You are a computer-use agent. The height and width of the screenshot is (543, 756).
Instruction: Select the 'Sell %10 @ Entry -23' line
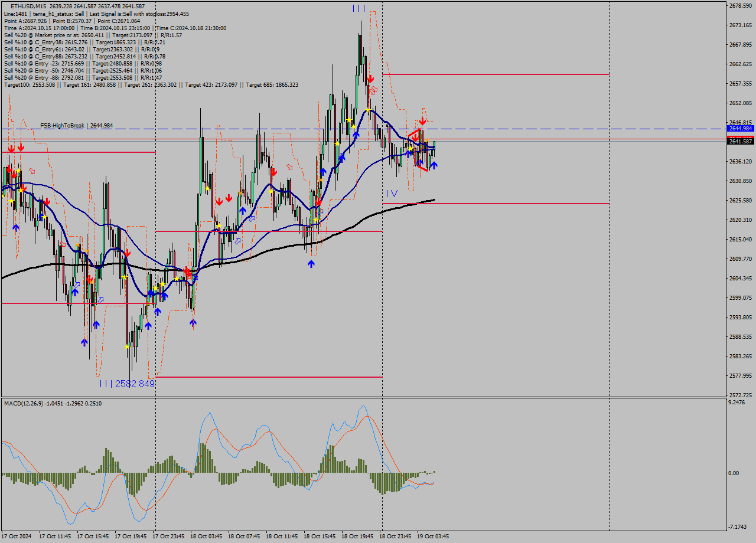(x=83, y=63)
